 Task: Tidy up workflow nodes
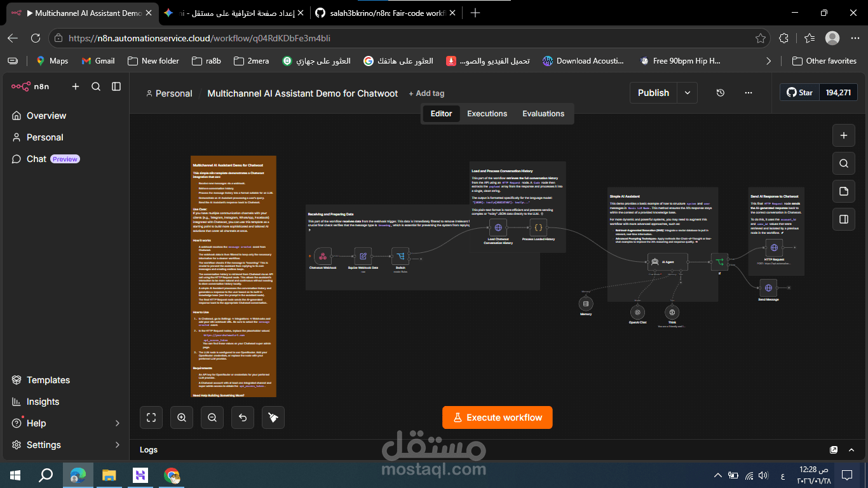coord(273,417)
